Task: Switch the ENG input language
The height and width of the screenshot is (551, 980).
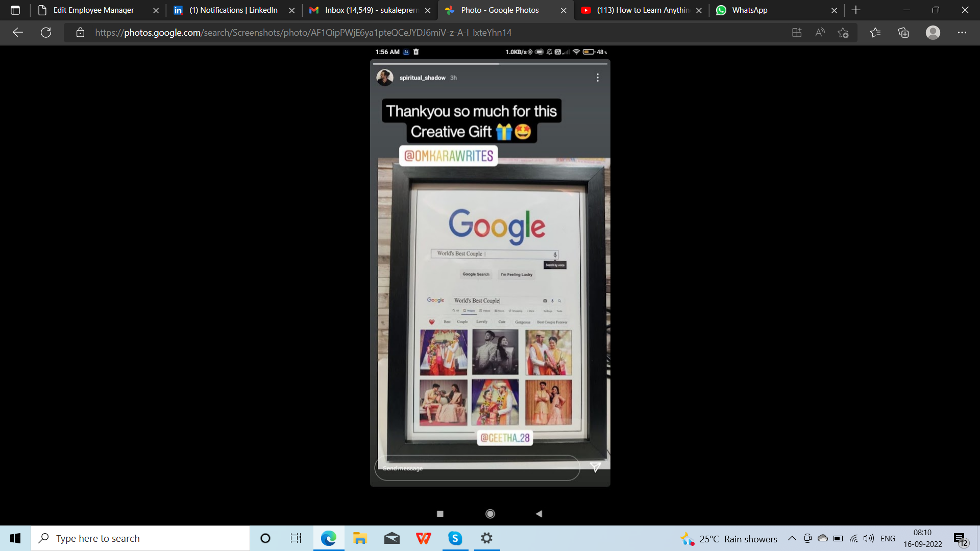Action: pos(888,538)
